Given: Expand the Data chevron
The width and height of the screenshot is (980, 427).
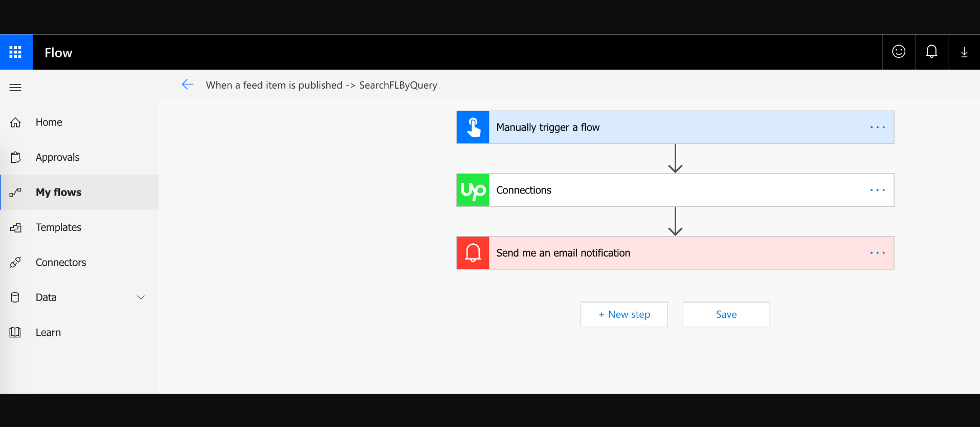Looking at the screenshot, I should point(141,297).
